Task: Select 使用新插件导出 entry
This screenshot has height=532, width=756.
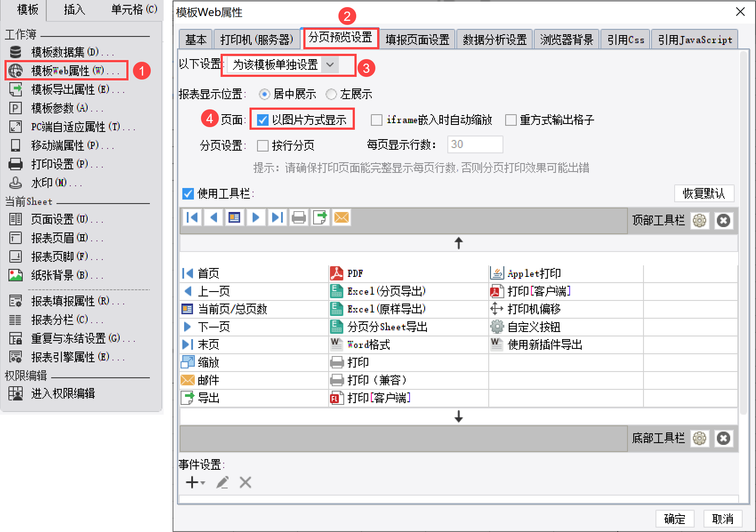Action: coord(566,344)
